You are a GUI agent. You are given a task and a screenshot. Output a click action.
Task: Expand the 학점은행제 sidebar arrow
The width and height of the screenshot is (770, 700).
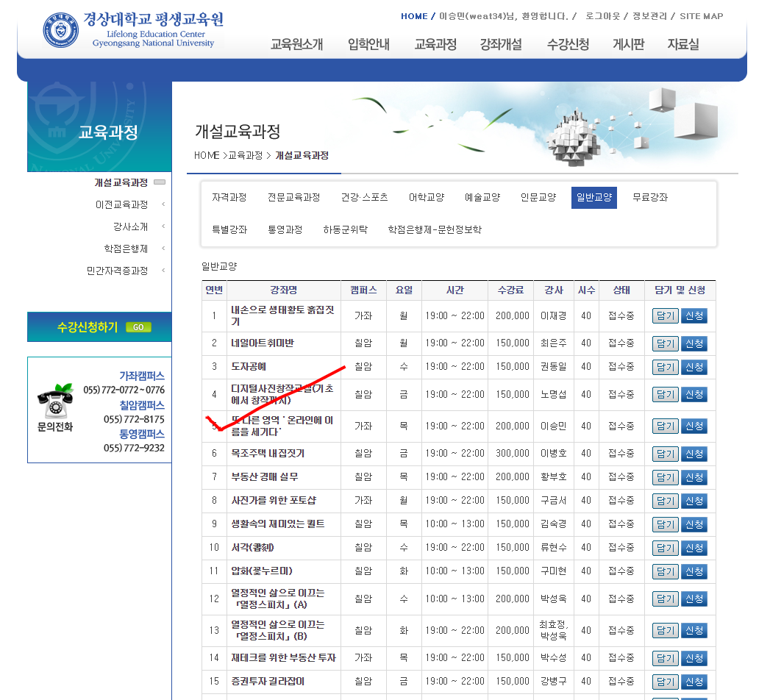(x=163, y=249)
